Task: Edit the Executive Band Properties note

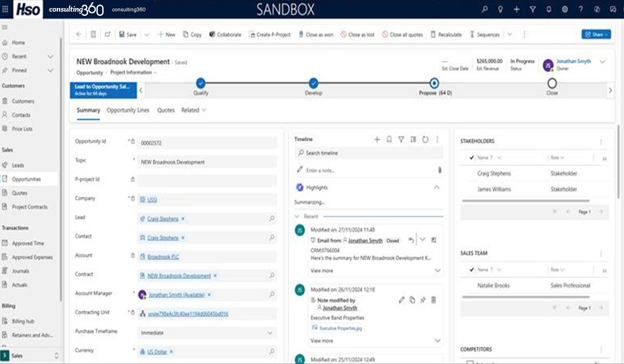Action: pos(402,300)
